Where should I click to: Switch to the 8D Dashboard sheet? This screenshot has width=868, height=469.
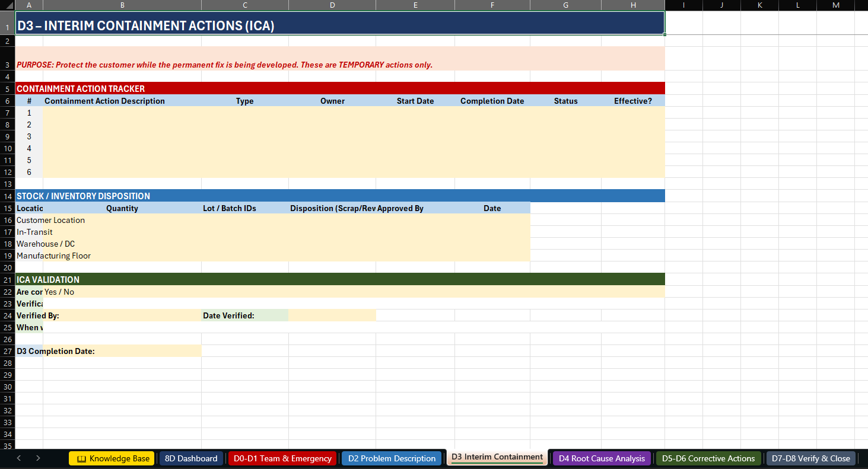[191, 458]
